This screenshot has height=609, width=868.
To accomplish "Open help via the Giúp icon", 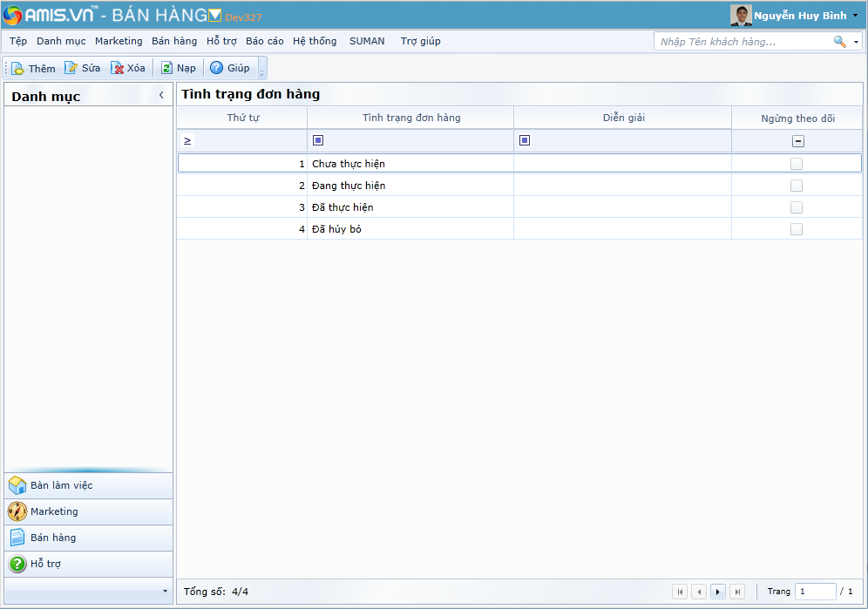I will tap(217, 68).
